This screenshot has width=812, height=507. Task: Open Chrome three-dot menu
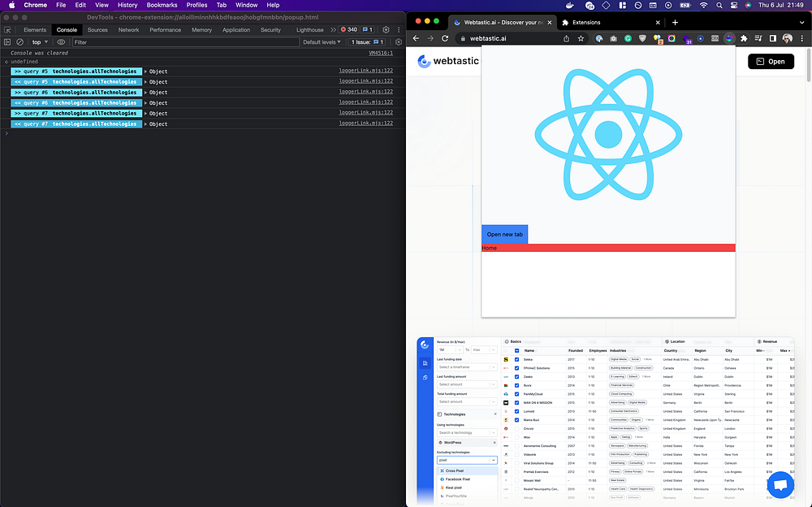802,38
